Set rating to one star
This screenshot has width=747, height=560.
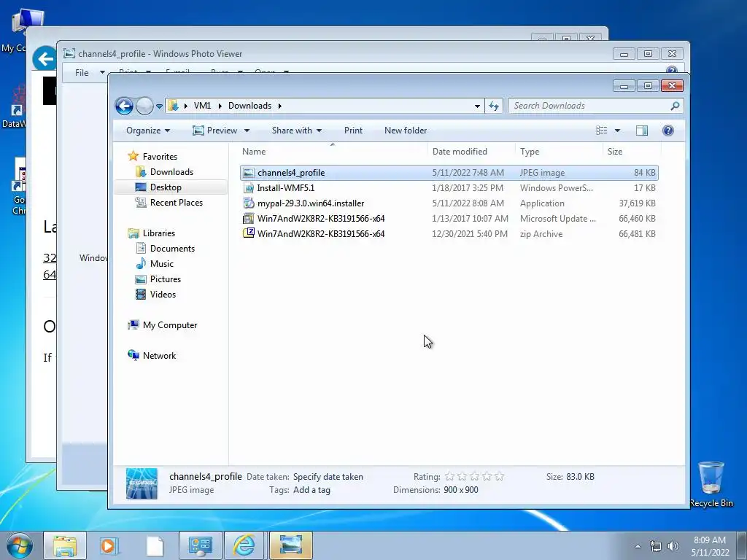point(449,476)
